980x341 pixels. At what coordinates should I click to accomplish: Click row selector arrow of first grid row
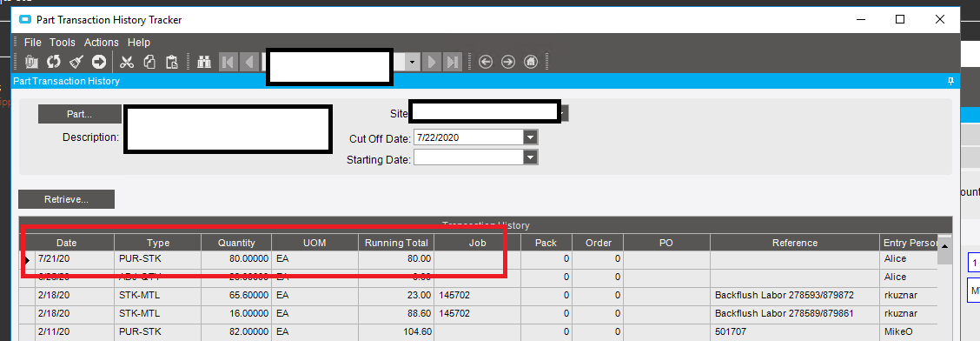[27, 259]
